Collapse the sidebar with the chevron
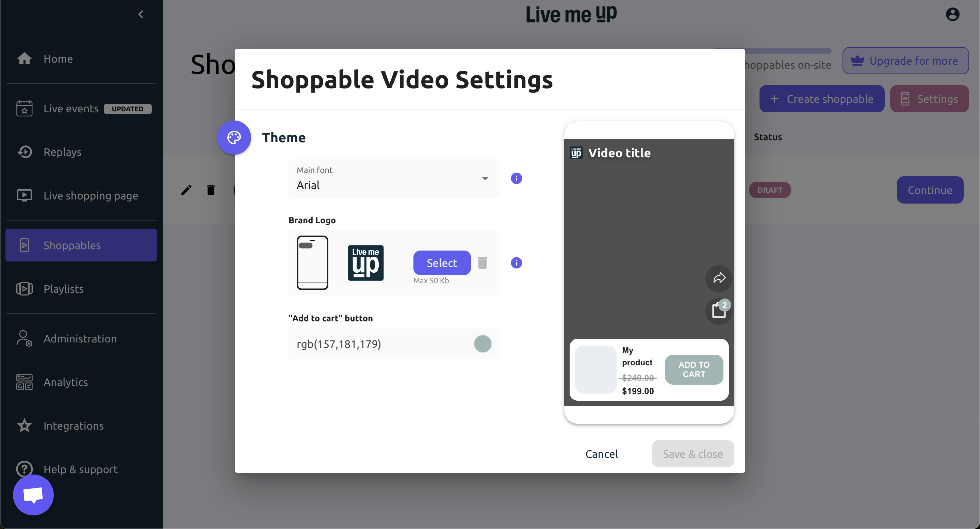This screenshot has width=980, height=529. 141,14
